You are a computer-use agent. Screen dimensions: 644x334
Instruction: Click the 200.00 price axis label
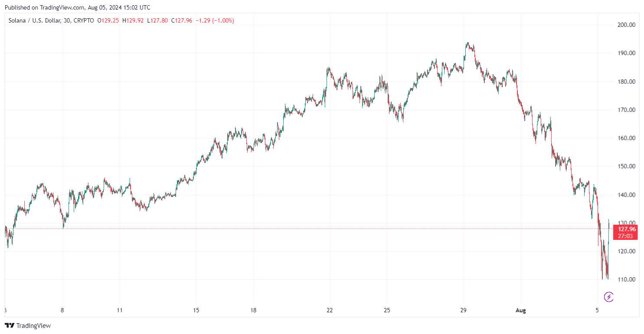(627, 25)
